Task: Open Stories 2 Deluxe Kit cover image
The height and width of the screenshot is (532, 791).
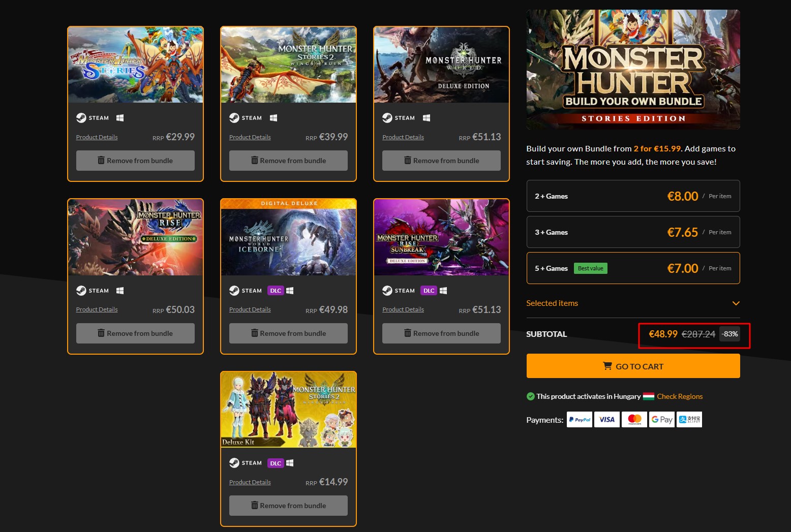Action: 288,410
